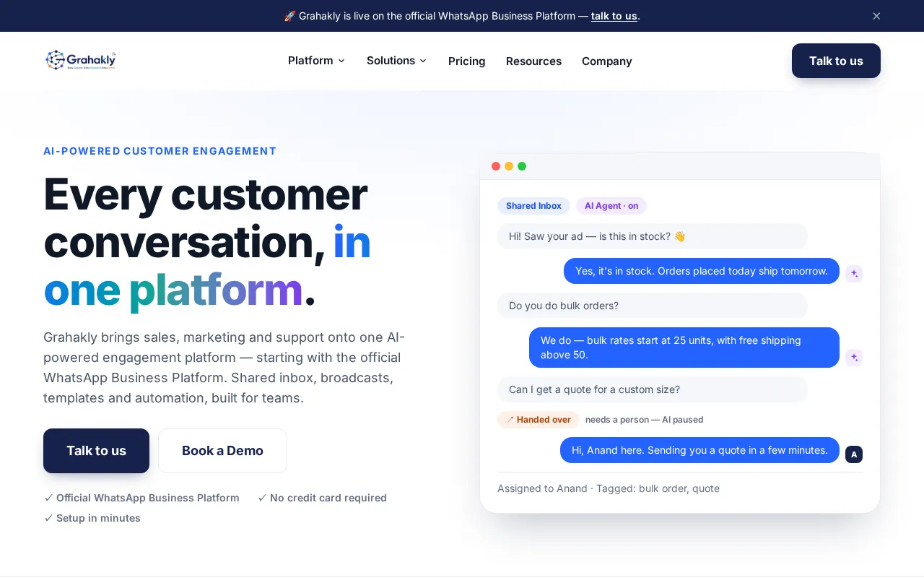Viewport: 924px width, 578px height.
Task: Click the rocket emoji in the banner
Action: [289, 16]
